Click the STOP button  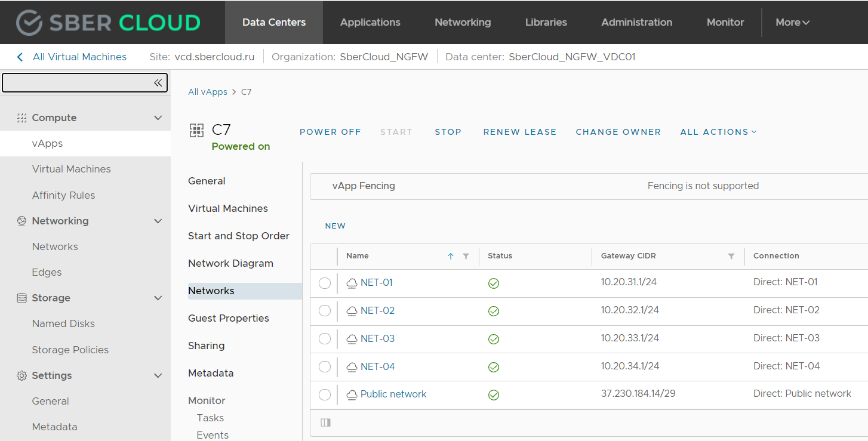pyautogui.click(x=448, y=132)
